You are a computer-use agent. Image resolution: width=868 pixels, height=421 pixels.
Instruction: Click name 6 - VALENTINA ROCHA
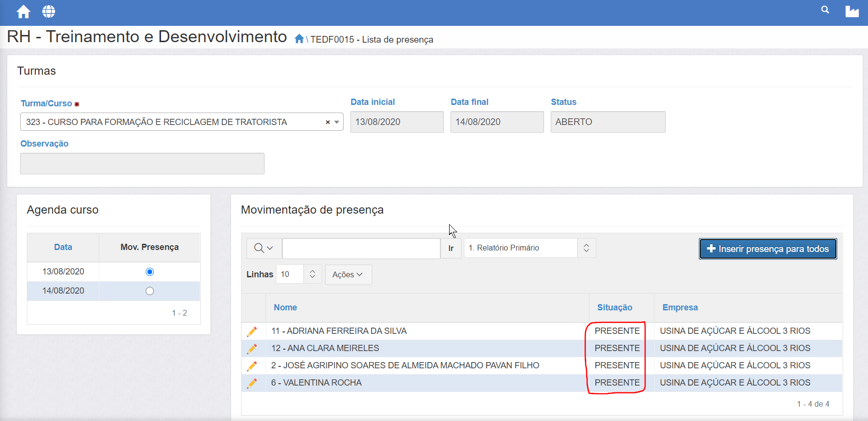pos(316,383)
